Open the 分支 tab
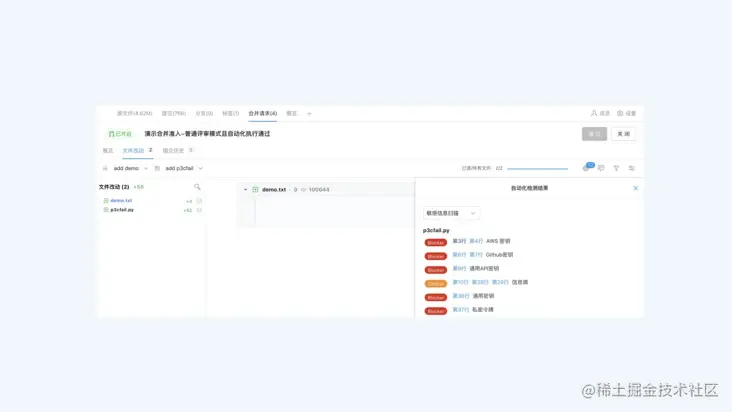This screenshot has height=412, width=732. (204, 113)
